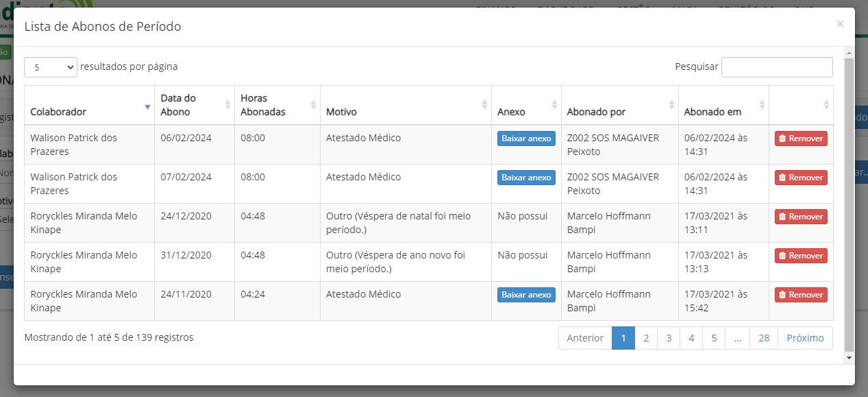Viewport: 868px width, 397px height.
Task: Download attachment for 24/11/2020 abono
Action: tap(526, 295)
